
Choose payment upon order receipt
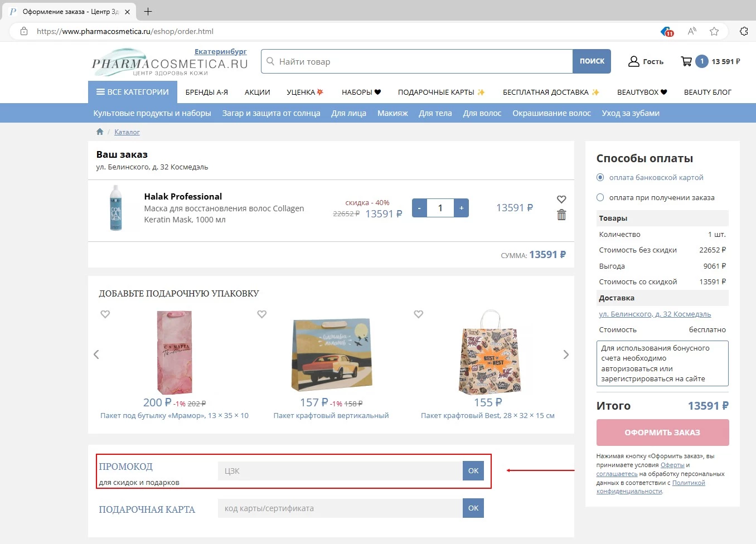point(600,198)
